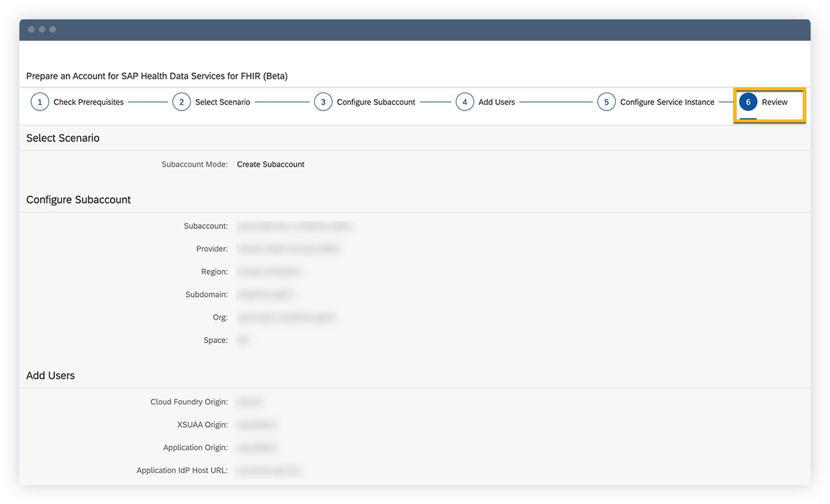Click the Cloud Foundry Origin value
The height and width of the screenshot is (504, 830).
(249, 401)
